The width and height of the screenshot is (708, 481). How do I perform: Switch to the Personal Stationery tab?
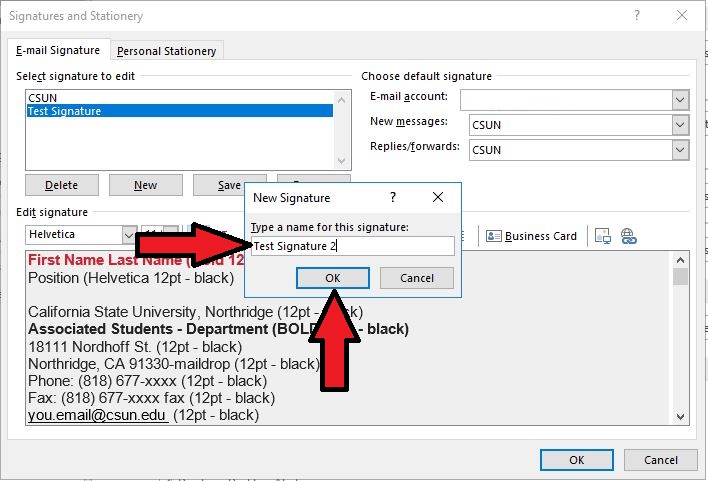[x=167, y=51]
